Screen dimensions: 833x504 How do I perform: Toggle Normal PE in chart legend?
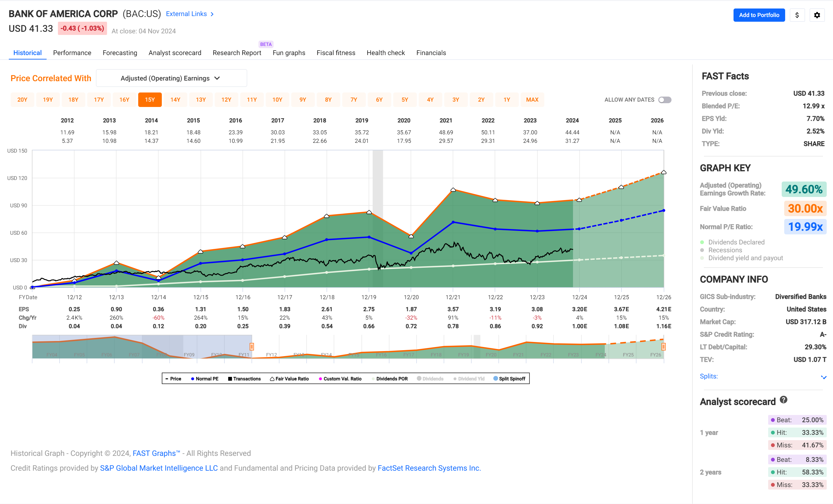click(x=205, y=379)
